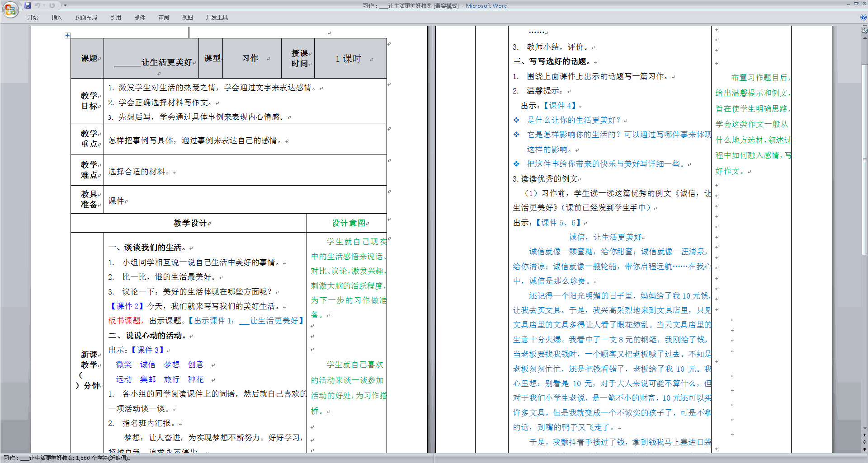Open the Select Browse Object button
The width and height of the screenshot is (868, 463).
[864, 442]
